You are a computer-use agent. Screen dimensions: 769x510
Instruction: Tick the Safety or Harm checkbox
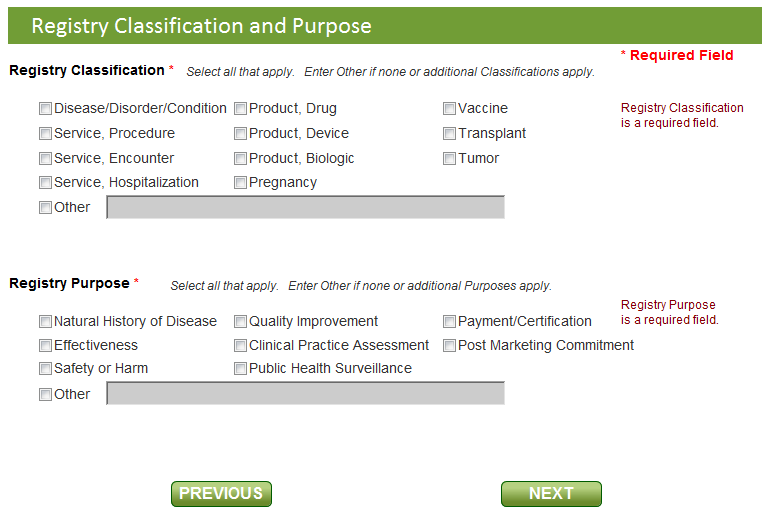click(x=45, y=369)
